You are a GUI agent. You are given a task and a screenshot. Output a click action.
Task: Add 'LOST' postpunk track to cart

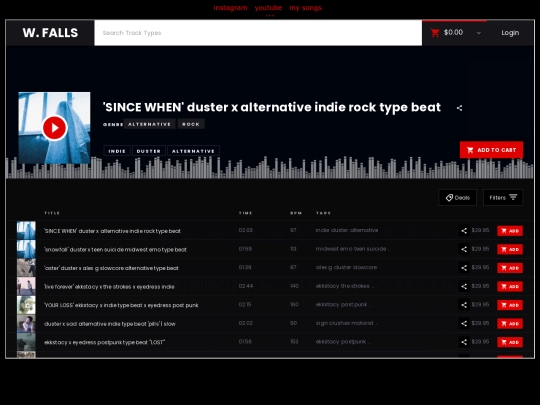510,342
